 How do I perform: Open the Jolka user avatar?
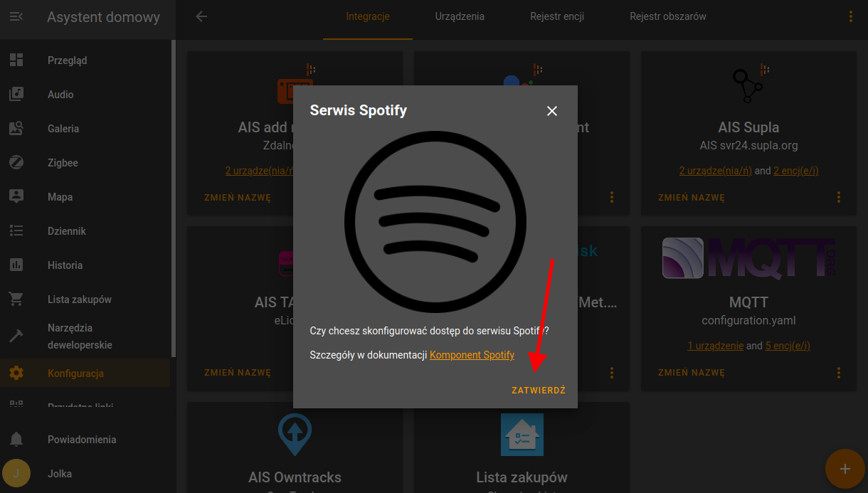(x=16, y=474)
